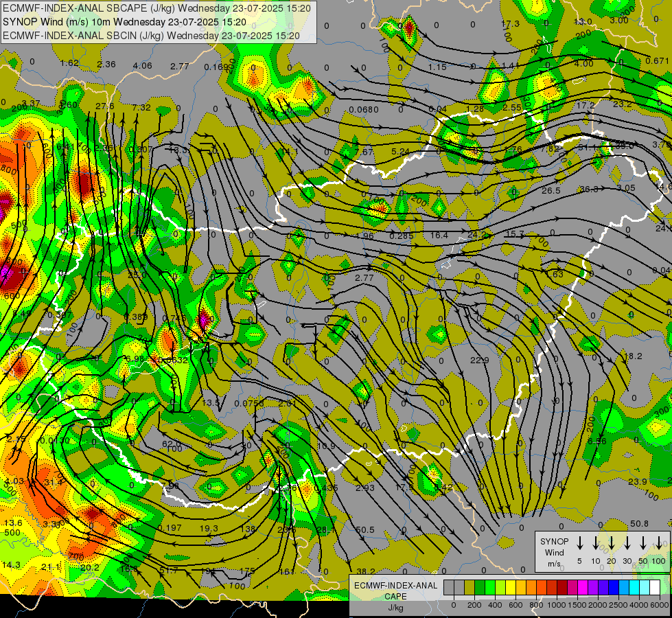
Task: Click the map value 19.3
Action: [209, 528]
